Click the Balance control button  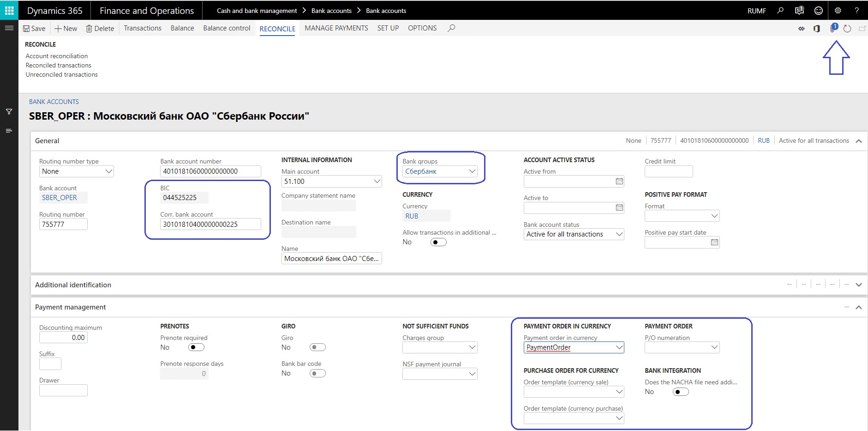tap(227, 28)
